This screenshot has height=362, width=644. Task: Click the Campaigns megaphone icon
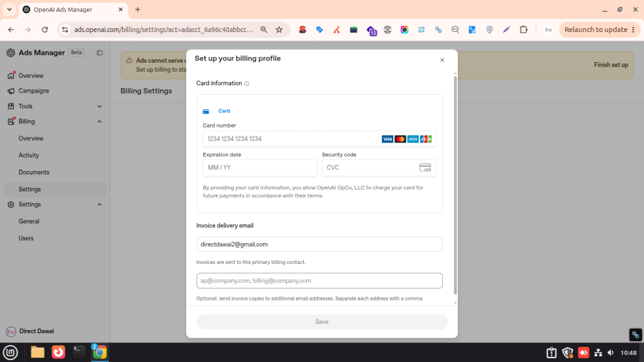(11, 90)
